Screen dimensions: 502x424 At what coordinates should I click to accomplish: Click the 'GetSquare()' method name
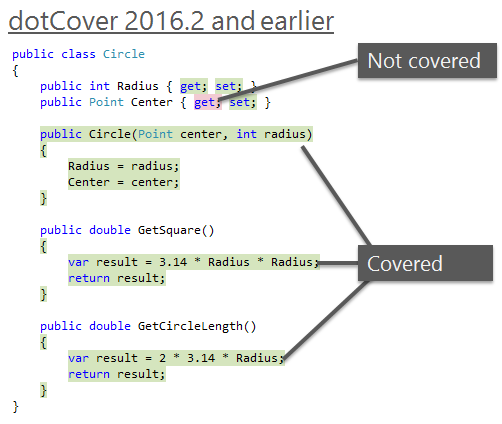click(176, 230)
